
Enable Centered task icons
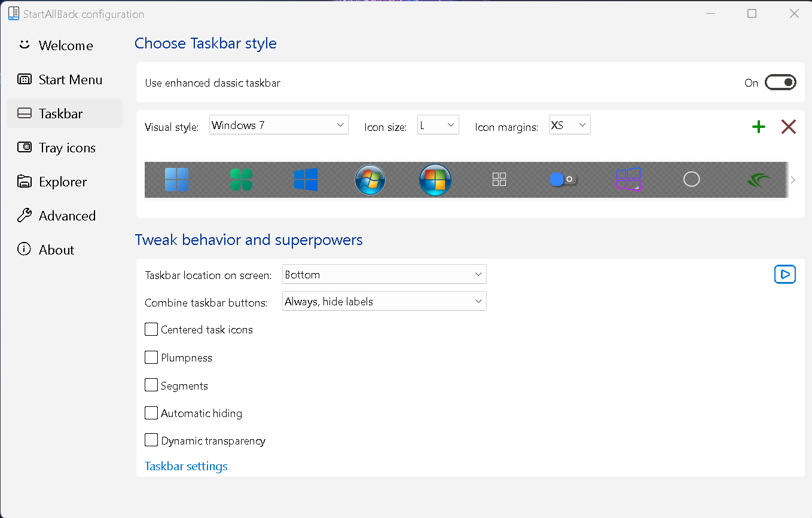151,329
